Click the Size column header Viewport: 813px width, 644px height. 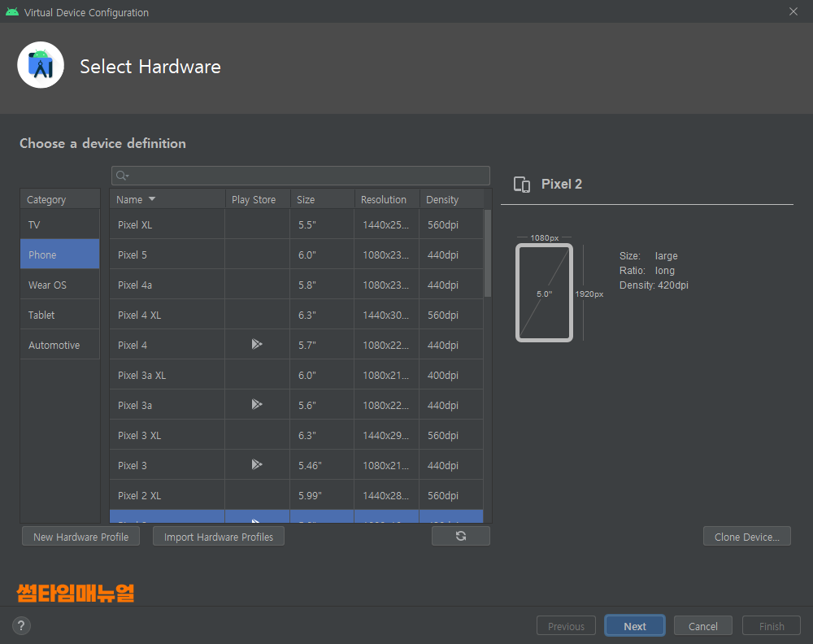pyautogui.click(x=322, y=199)
